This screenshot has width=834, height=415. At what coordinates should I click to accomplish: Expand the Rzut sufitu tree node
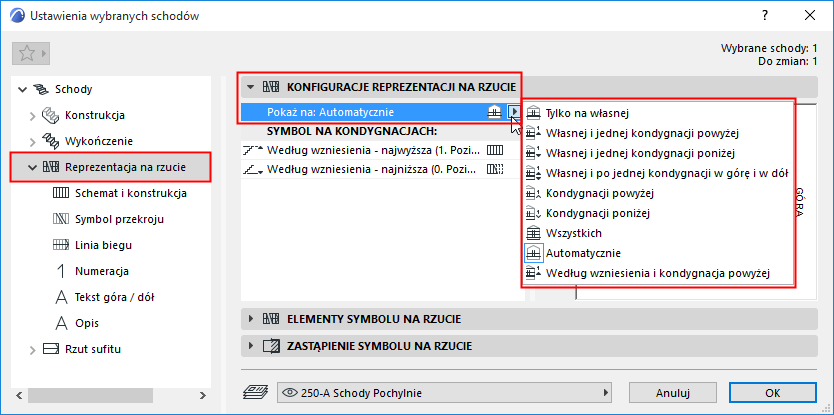pos(32,350)
